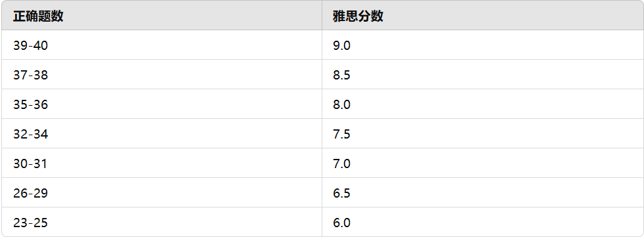Select the 6.0 score cell
This screenshot has width=644, height=237.
pyautogui.click(x=482, y=222)
